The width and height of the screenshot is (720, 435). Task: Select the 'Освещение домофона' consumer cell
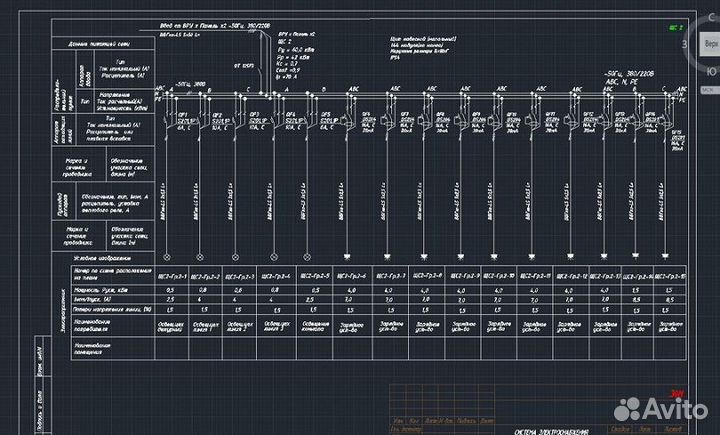coord(173,326)
